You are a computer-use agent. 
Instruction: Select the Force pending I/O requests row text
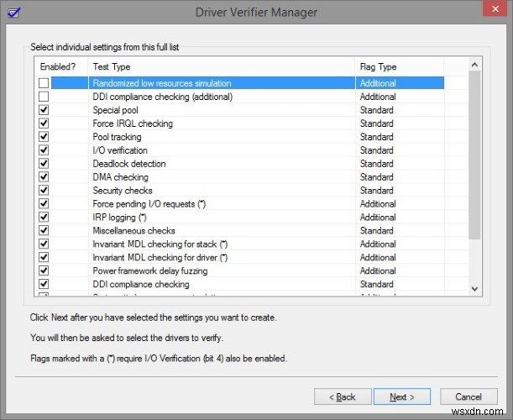[x=149, y=204]
